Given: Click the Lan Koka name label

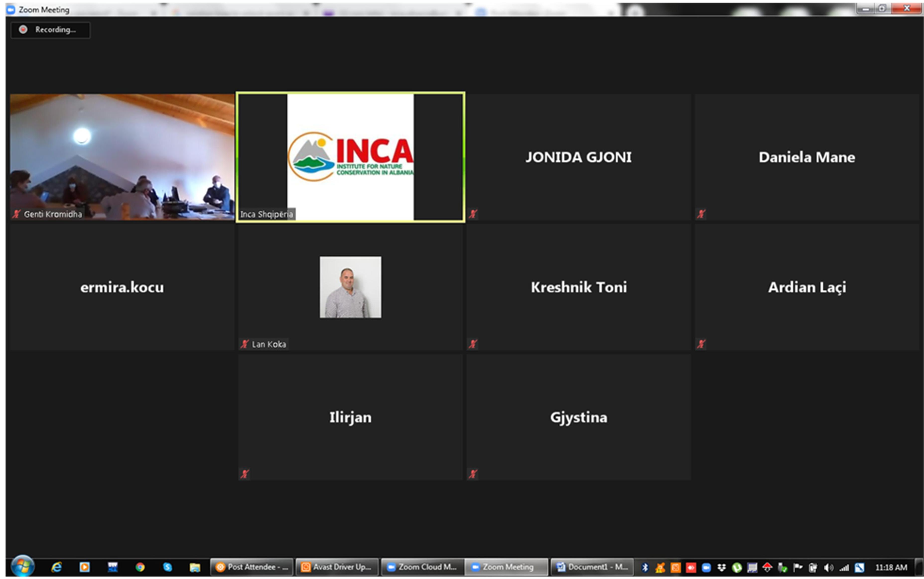Looking at the screenshot, I should coord(269,344).
